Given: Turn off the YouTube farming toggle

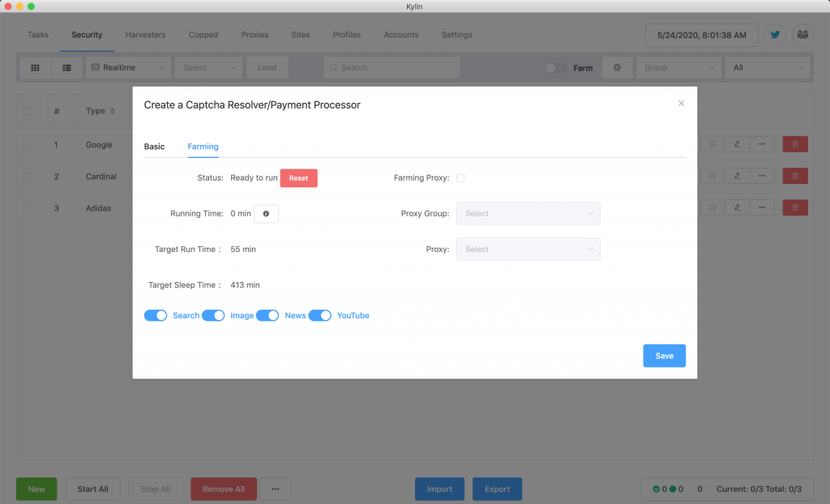Looking at the screenshot, I should point(320,315).
